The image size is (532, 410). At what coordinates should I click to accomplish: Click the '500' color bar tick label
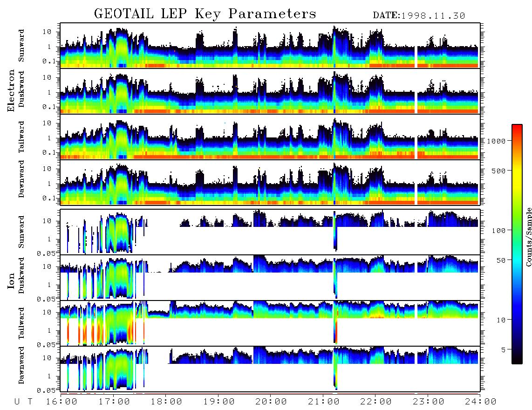498,171
